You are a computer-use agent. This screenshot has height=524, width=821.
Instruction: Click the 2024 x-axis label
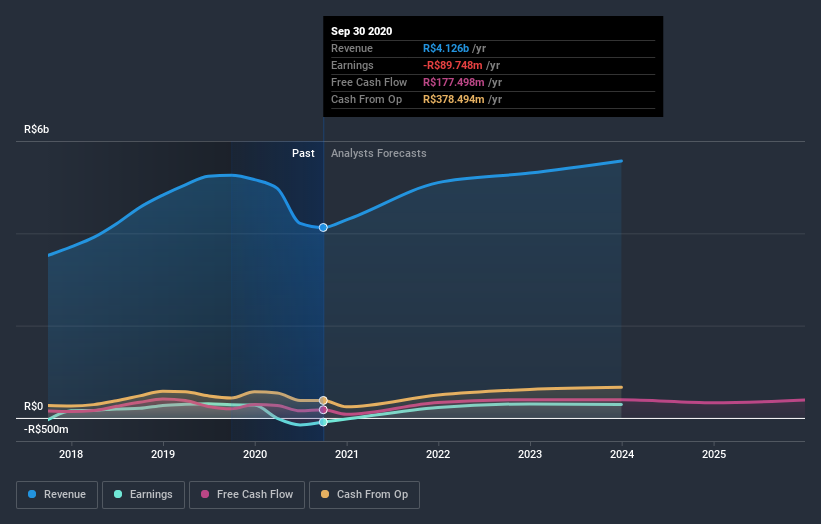coord(622,454)
